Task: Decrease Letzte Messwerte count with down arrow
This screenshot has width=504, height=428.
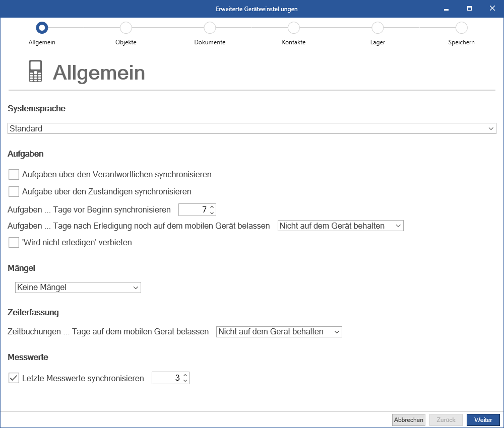Action: [185, 381]
